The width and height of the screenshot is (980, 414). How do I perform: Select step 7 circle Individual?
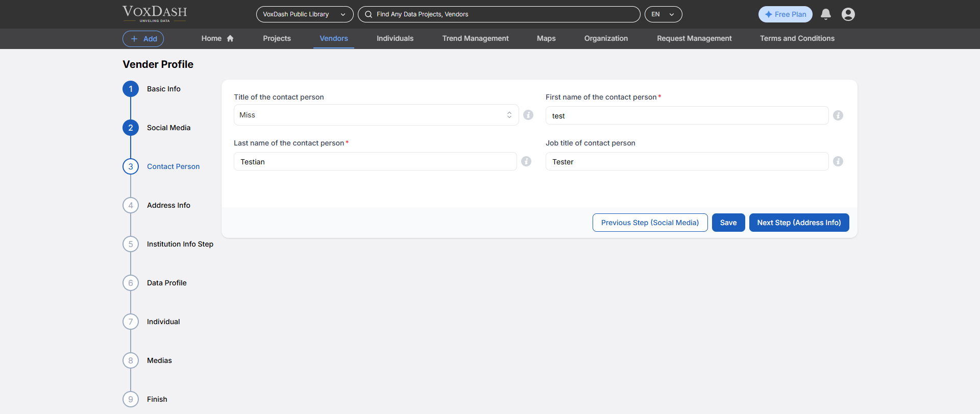pyautogui.click(x=131, y=322)
